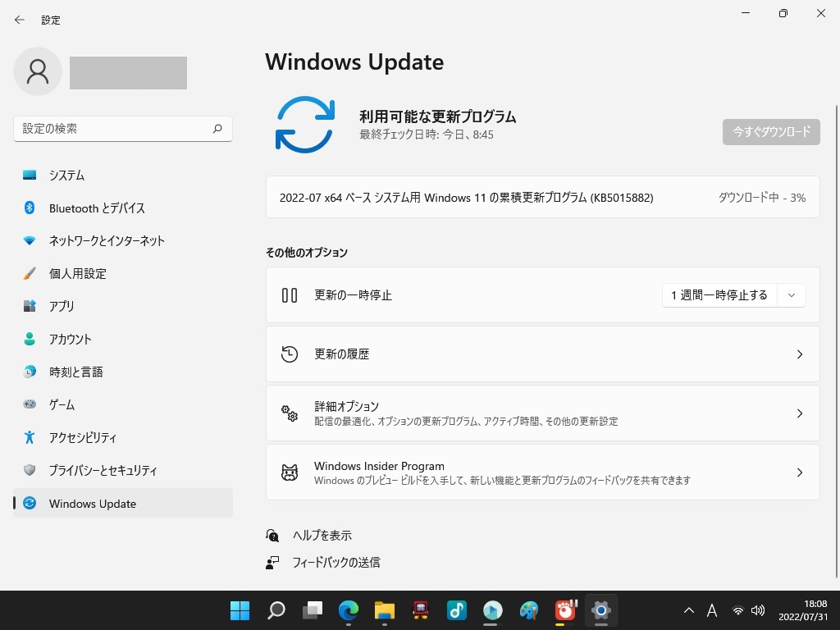The width and height of the screenshot is (840, 630).
Task: Click the help icon beside ヘルプを表示
Action: 272,535
